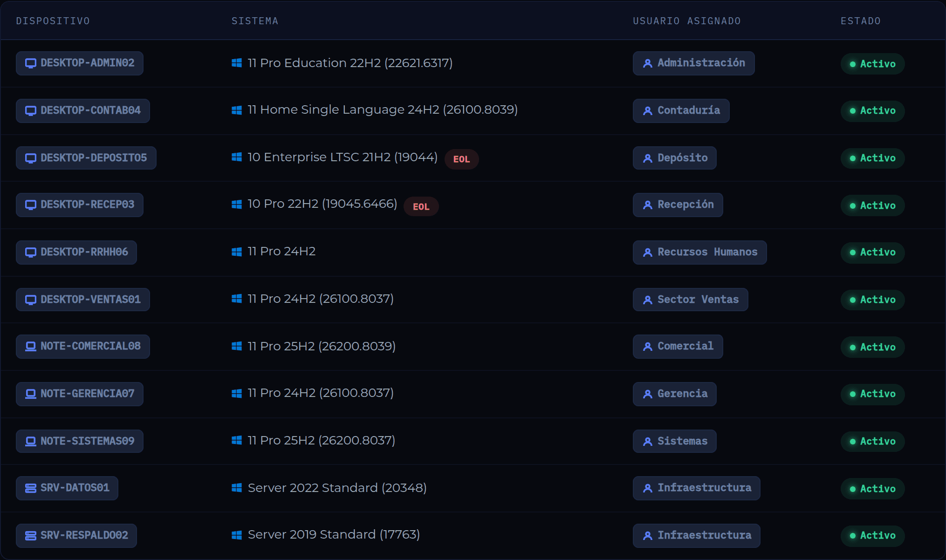
Task: Click the Activo badge for DESKTOP-DEPOSIT05
Action: [873, 158]
